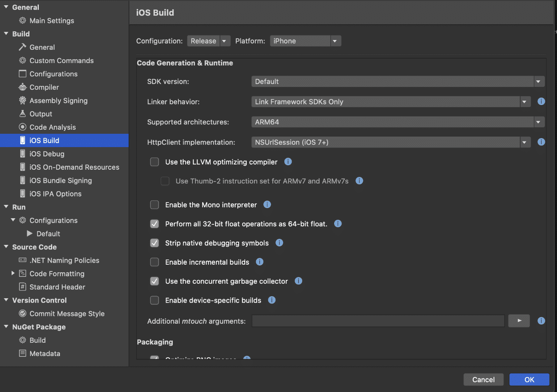Check Enable incremental builds
Image resolution: width=557 pixels, height=392 pixels.
155,262
